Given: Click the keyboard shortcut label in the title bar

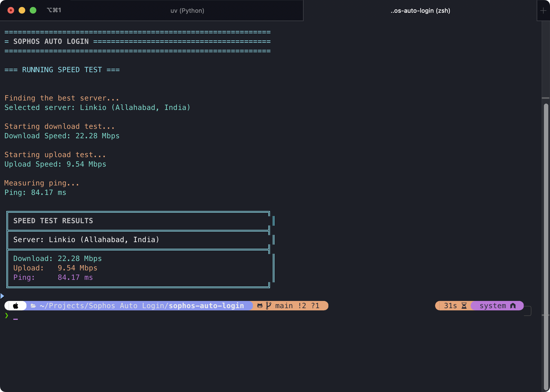Looking at the screenshot, I should click(54, 10).
